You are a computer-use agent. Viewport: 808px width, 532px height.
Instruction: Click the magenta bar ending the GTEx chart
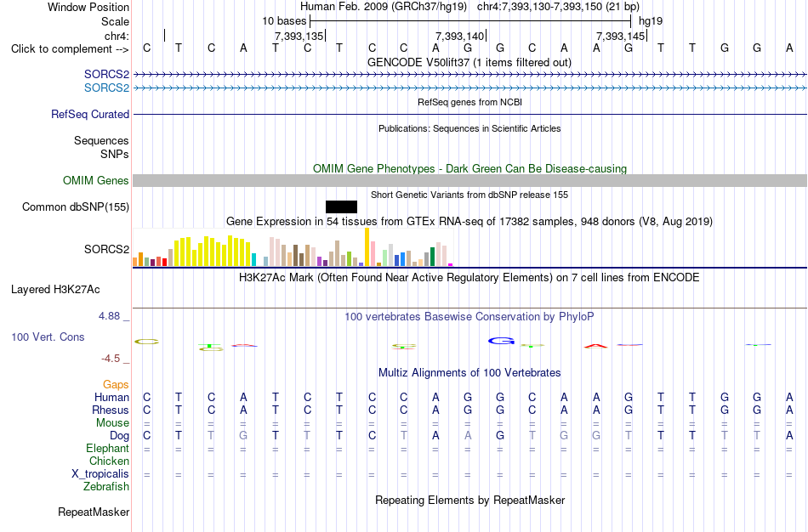coord(451,264)
